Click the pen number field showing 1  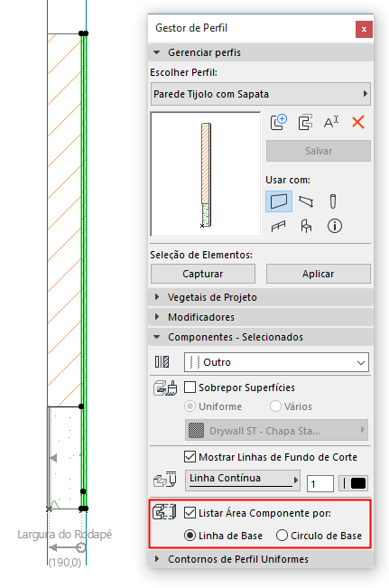[320, 483]
